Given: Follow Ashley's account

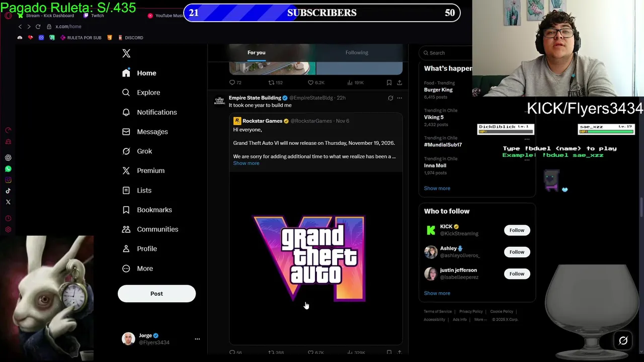Looking at the screenshot, I should (517, 252).
